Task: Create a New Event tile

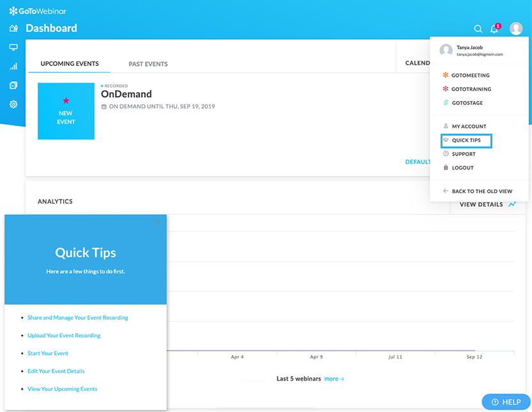Action: point(66,111)
